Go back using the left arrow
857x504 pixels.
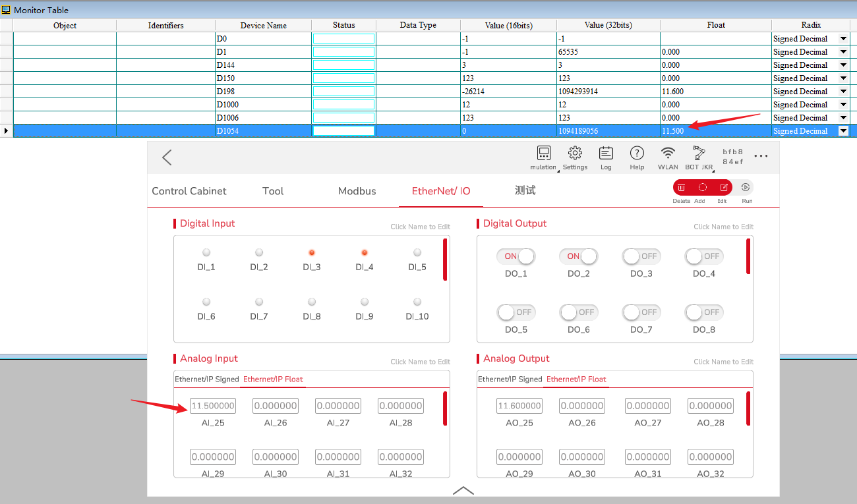point(167,157)
